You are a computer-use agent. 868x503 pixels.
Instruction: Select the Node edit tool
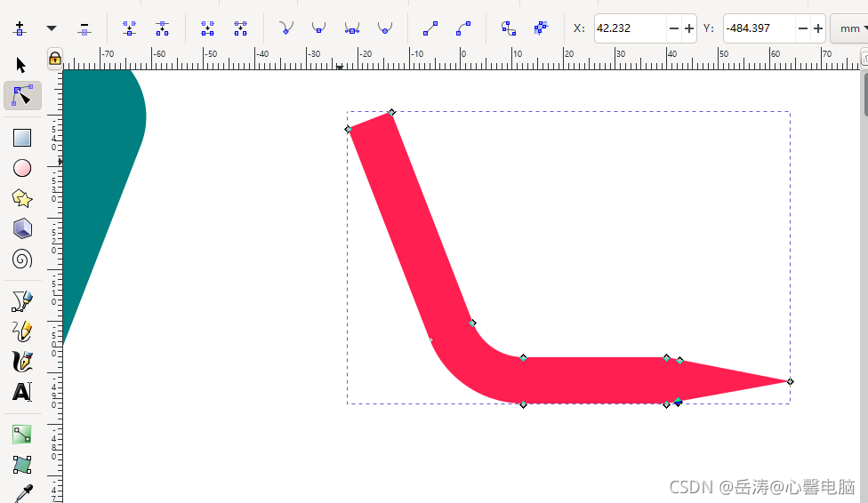[22, 96]
